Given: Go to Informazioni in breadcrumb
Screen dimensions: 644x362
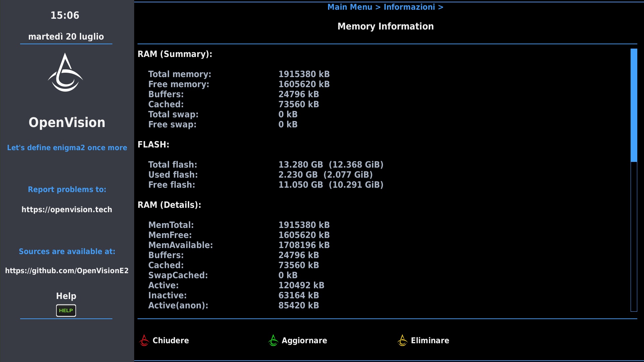Looking at the screenshot, I should pyautogui.click(x=409, y=7).
